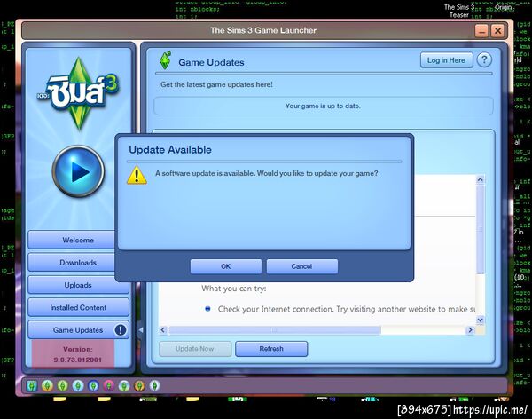Image resolution: width=532 pixels, height=419 pixels.
Task: Click The Sims Thai logo
Action: pyautogui.click(x=79, y=93)
